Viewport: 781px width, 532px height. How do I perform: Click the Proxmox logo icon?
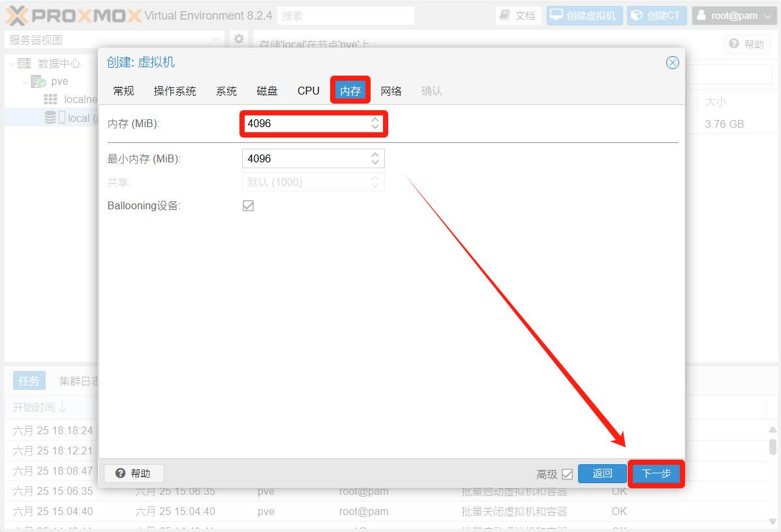pos(17,16)
